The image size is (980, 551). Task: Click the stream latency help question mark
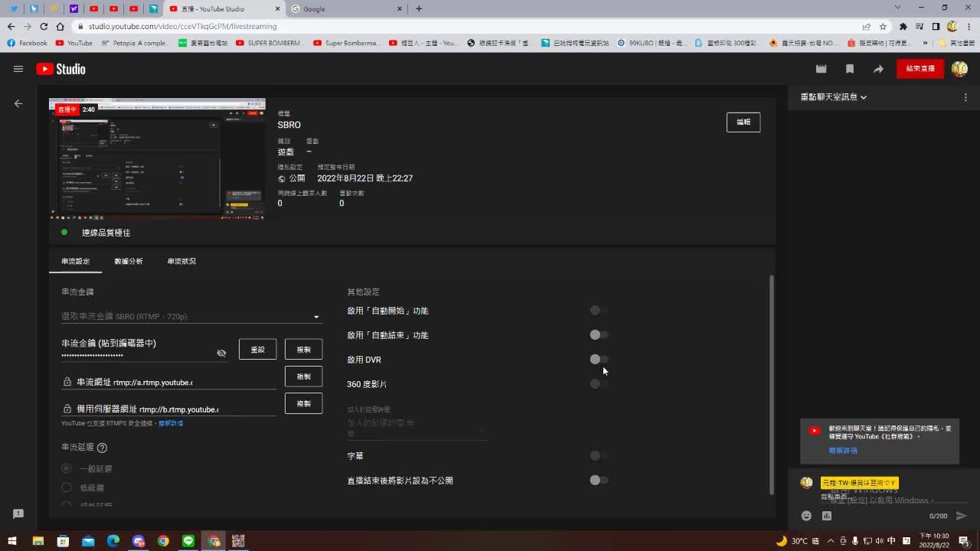tap(102, 448)
